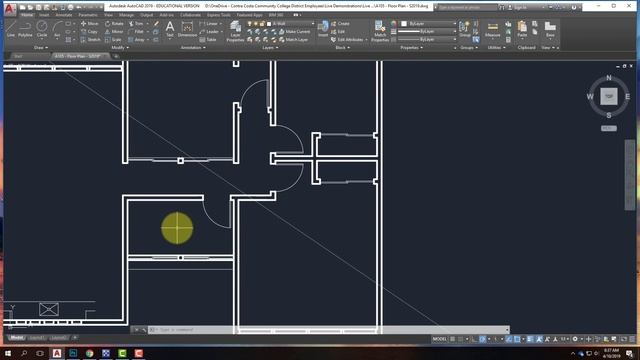Click the Group tool
This screenshot has width=640, height=360.
[x=464, y=29]
